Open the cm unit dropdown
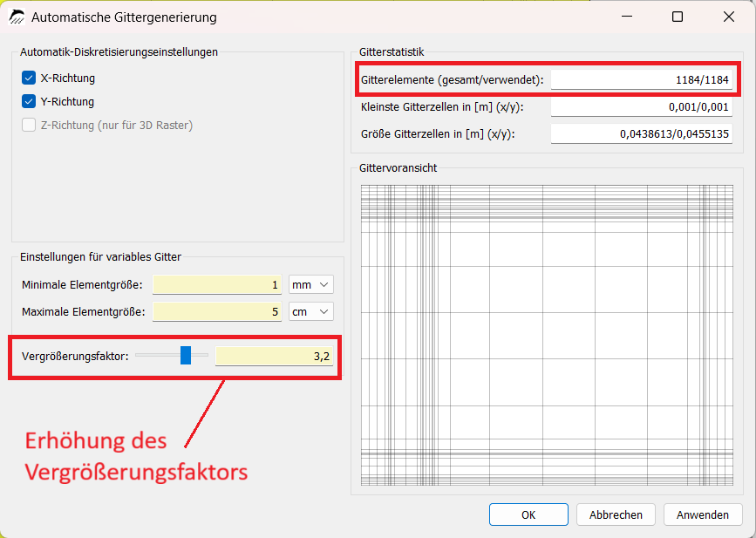 311,311
